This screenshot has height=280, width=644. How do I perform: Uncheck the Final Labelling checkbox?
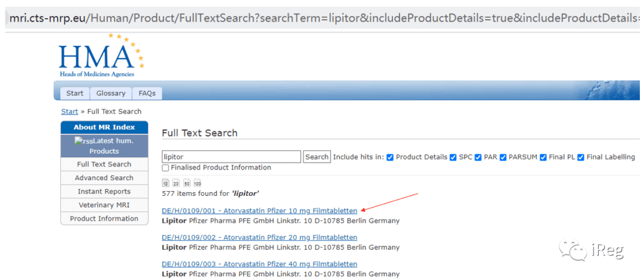point(581,157)
